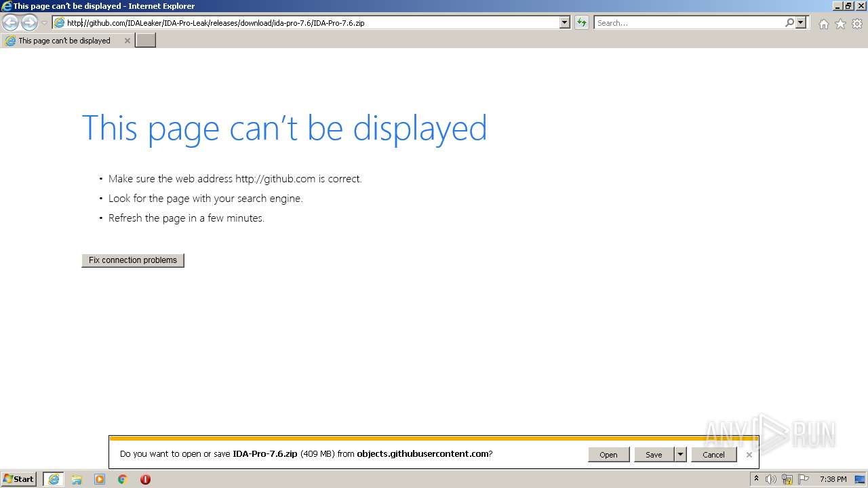868x488 pixels.
Task: Open a new tab button
Action: [146, 41]
